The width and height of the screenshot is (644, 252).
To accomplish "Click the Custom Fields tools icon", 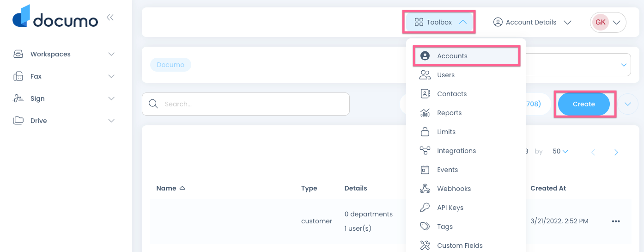I will [425, 246].
